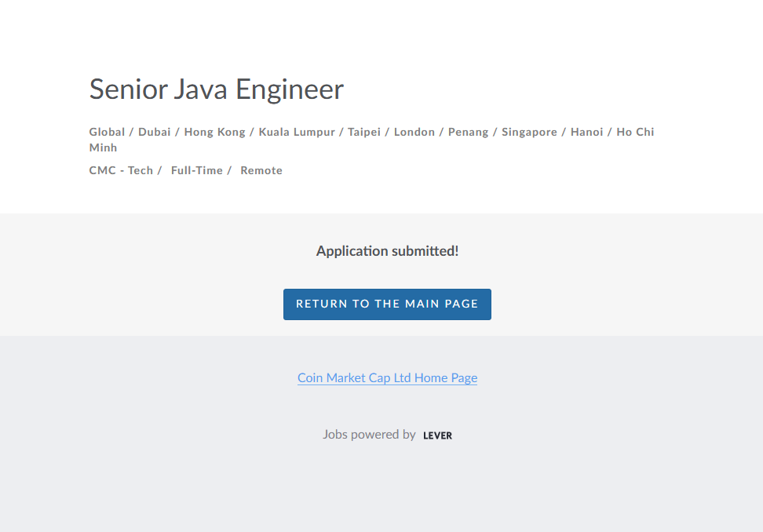Select the Global location label
This screenshot has width=763, height=532.
[107, 132]
